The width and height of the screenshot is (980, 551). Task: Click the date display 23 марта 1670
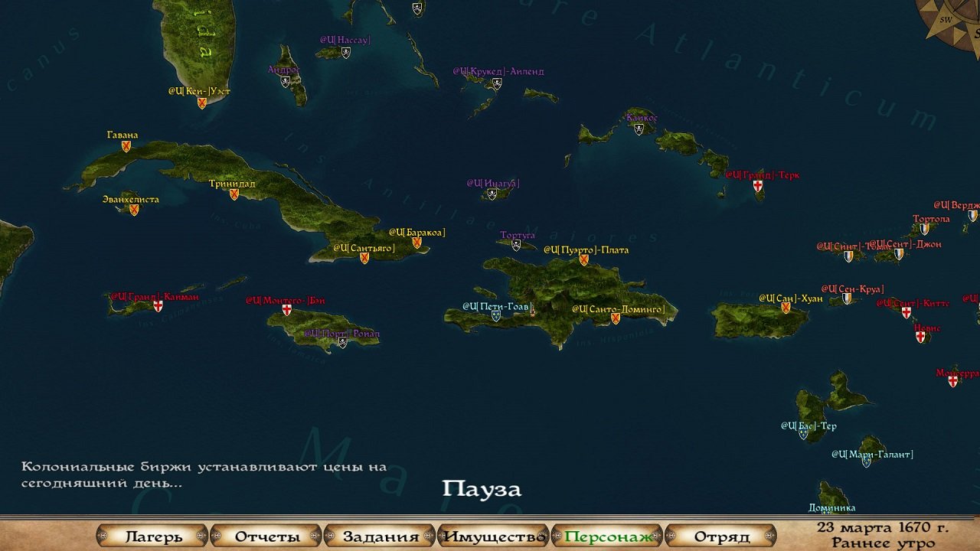pyautogui.click(x=882, y=527)
